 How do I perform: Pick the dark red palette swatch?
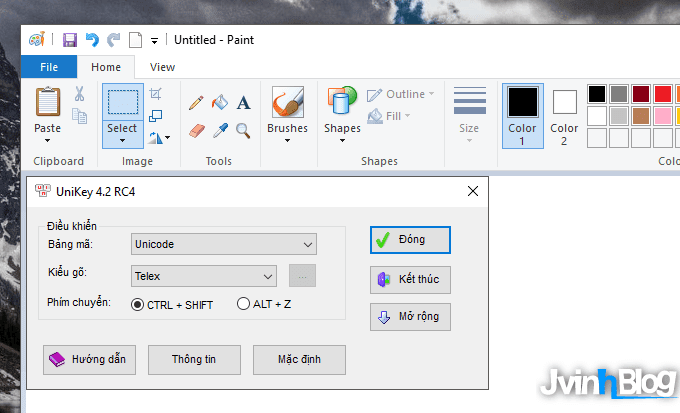[641, 94]
